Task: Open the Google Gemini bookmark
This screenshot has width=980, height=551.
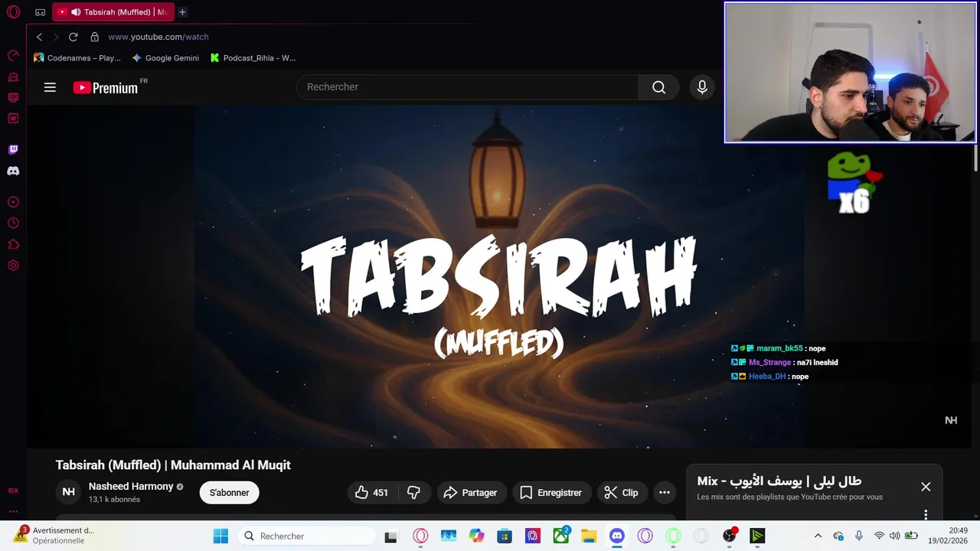Action: pos(165,58)
